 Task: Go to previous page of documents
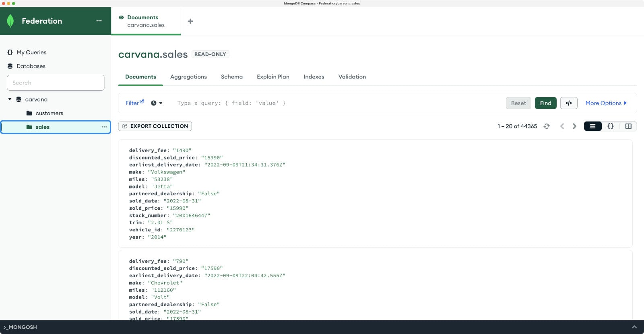pos(562,126)
